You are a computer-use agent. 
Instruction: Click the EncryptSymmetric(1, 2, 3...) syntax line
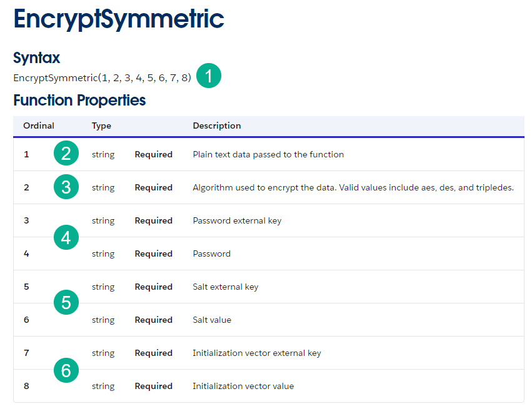point(102,78)
